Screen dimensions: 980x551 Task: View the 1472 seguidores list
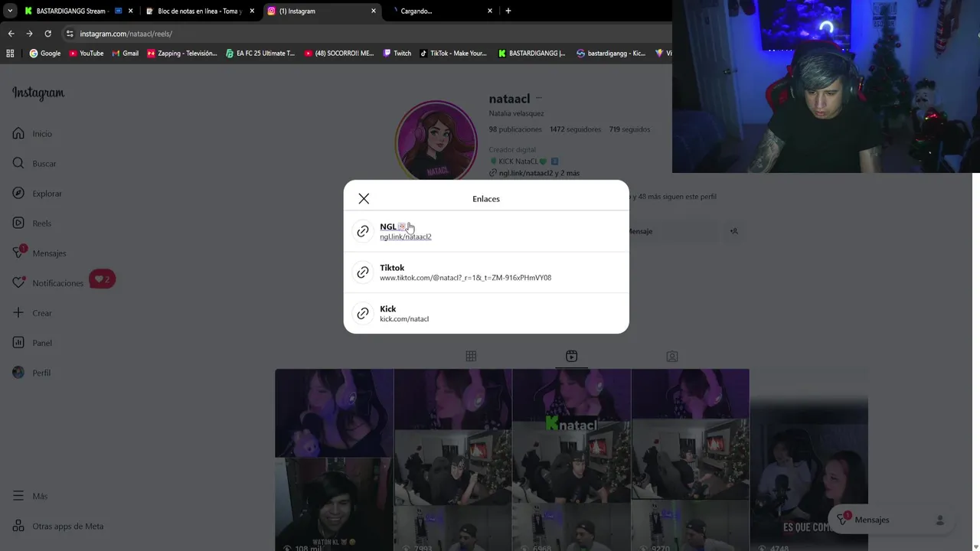575,129
